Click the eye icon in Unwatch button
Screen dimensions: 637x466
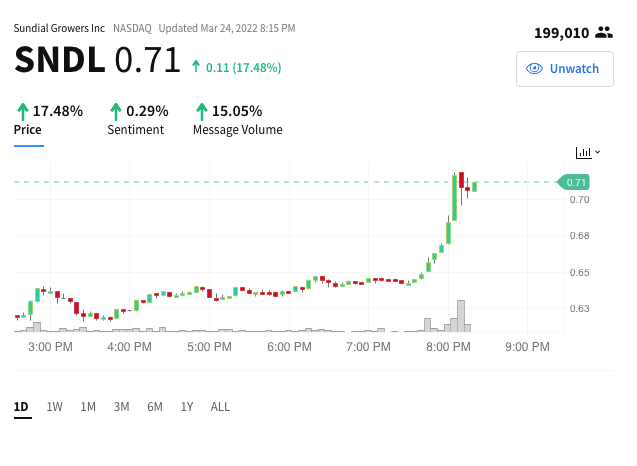click(534, 69)
